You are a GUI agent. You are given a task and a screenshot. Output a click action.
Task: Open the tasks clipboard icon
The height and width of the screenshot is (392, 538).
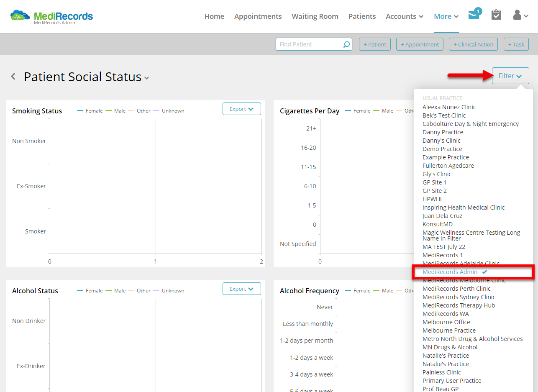coord(496,15)
